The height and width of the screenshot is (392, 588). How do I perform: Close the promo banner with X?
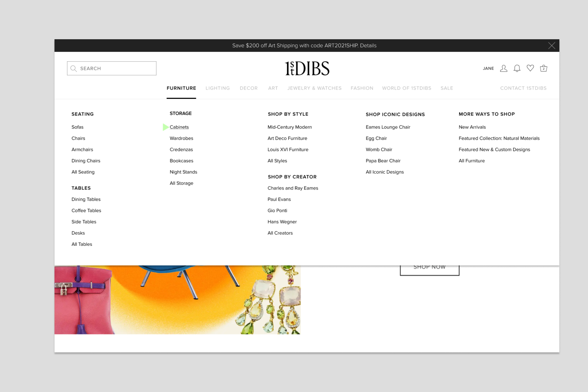pos(552,45)
